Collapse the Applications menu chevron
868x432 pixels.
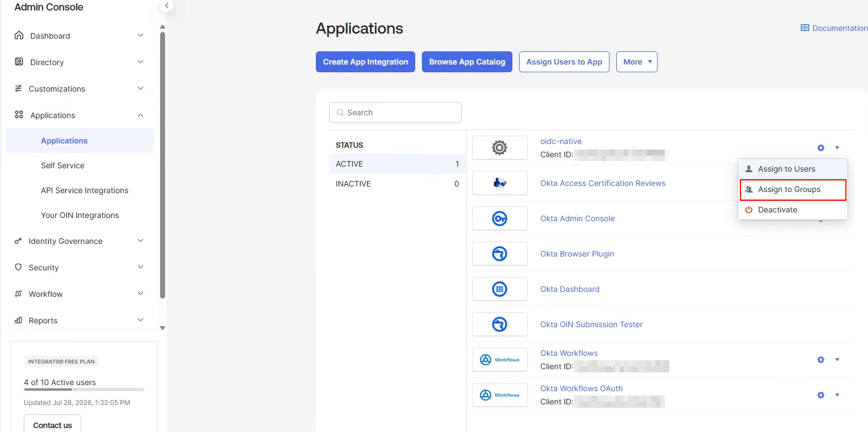click(140, 115)
